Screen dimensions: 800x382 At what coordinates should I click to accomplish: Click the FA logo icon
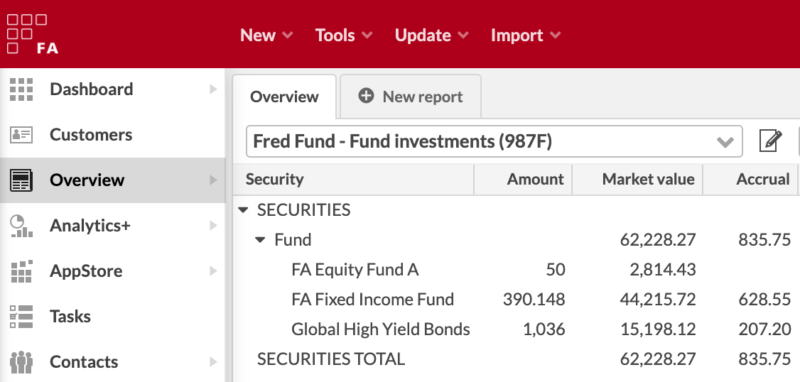(32, 34)
